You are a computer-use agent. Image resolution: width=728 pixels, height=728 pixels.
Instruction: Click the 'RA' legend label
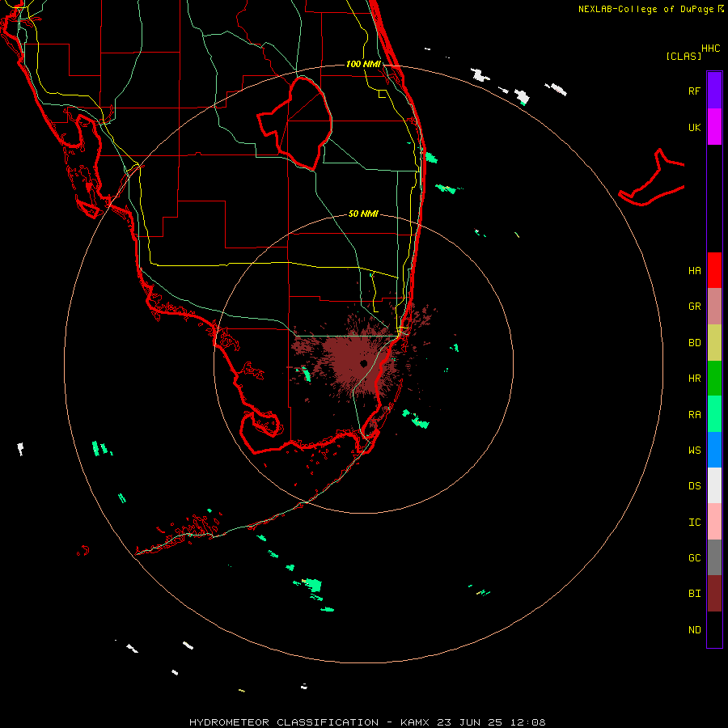(x=694, y=415)
